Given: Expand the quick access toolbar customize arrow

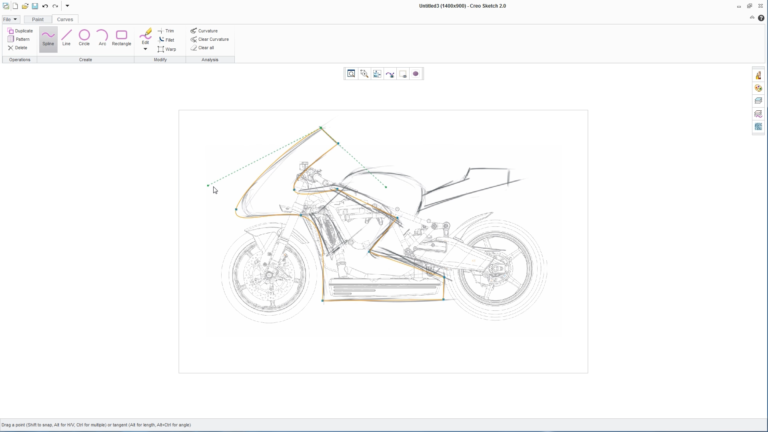Looking at the screenshot, I should (x=67, y=6).
